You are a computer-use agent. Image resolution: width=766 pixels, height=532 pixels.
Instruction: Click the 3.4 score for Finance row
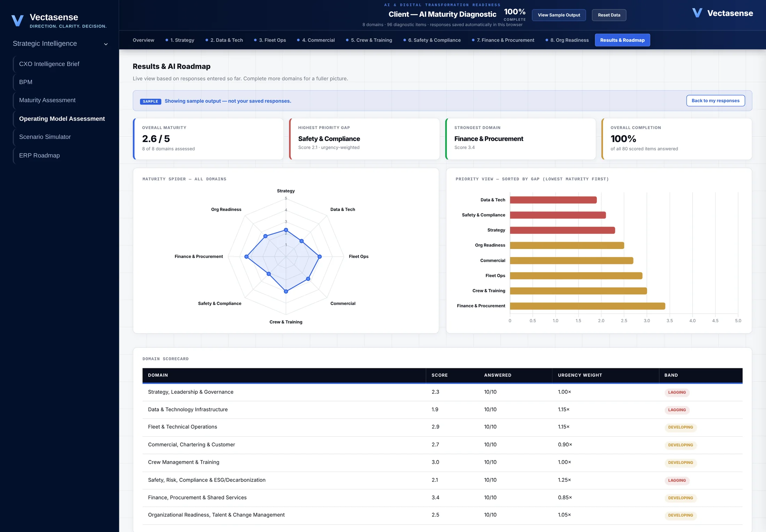tap(435, 498)
